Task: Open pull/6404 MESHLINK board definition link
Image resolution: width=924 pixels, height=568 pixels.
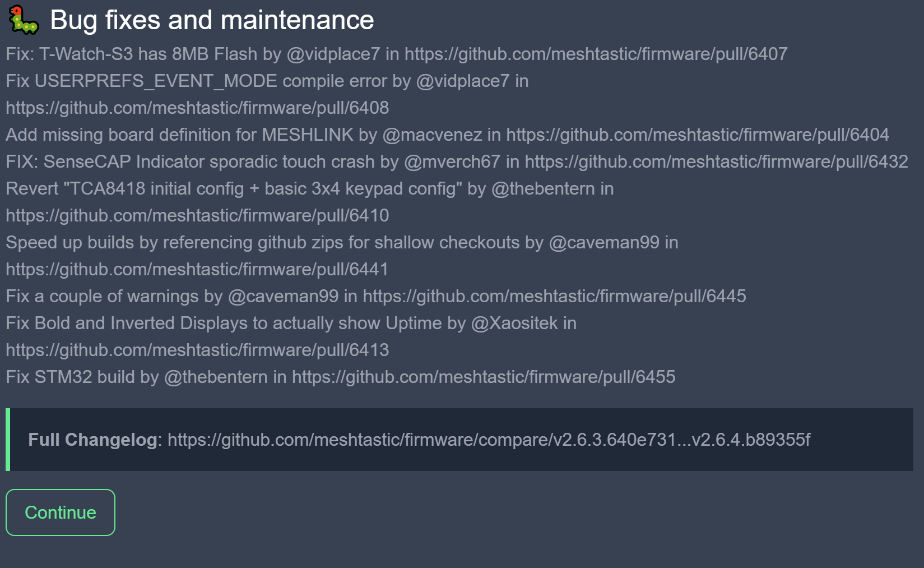Action: [698, 135]
